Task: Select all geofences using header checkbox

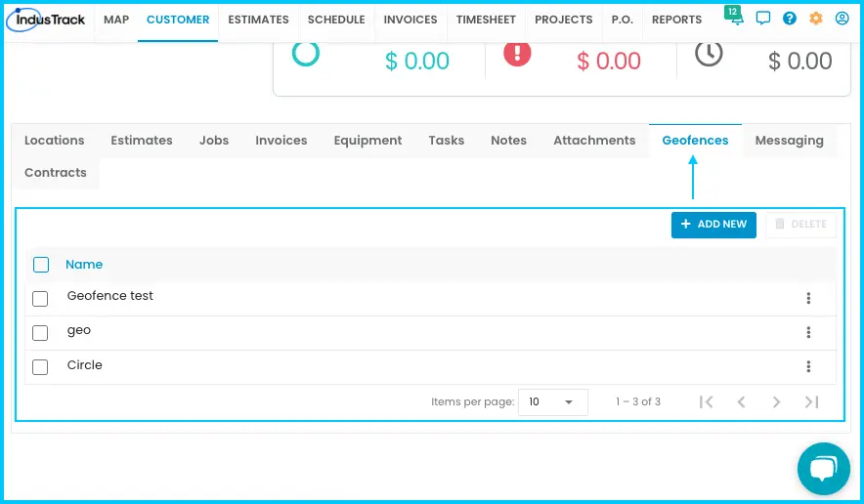Action: pyautogui.click(x=41, y=265)
